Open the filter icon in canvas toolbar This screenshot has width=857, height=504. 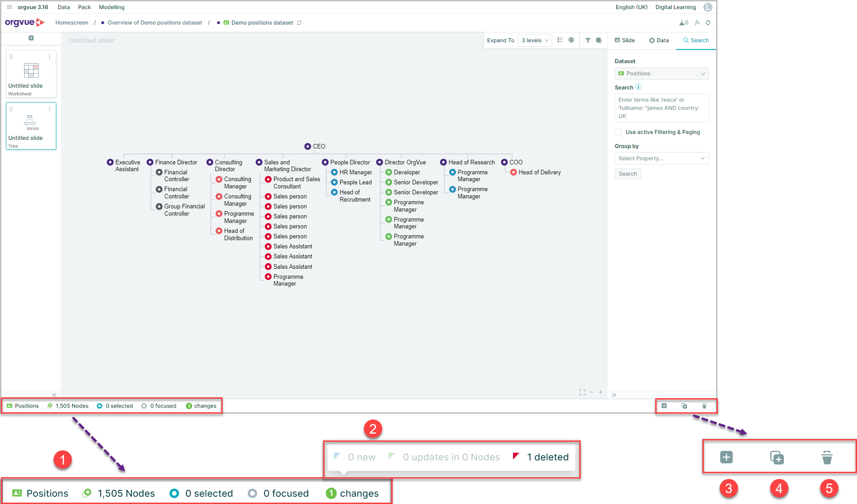[588, 40]
